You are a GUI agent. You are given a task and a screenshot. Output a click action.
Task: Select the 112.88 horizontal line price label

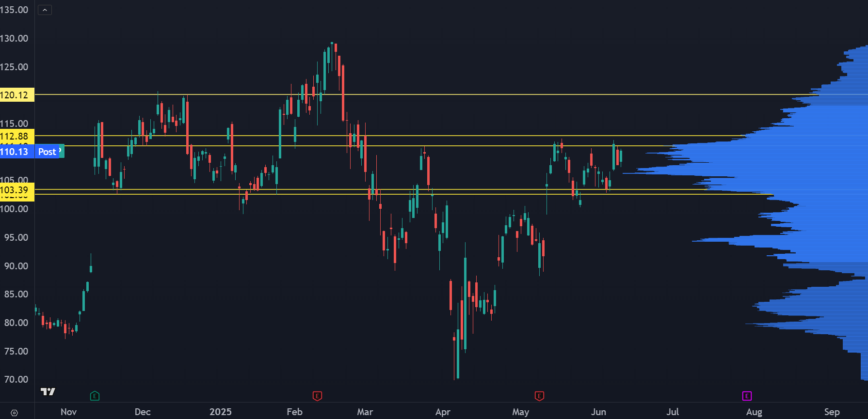point(17,136)
